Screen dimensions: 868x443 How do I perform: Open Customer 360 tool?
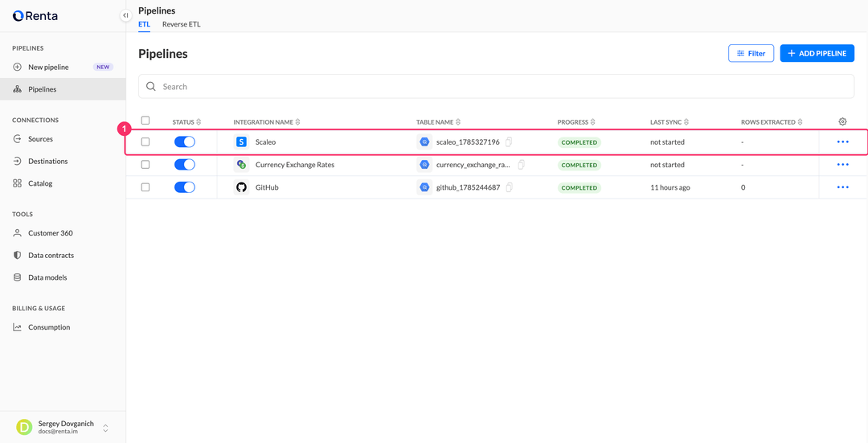click(x=63, y=233)
